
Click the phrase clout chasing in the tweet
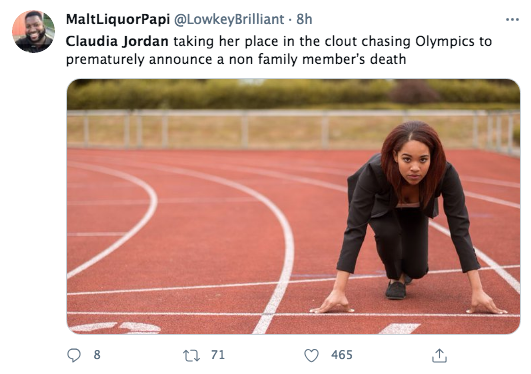367,42
